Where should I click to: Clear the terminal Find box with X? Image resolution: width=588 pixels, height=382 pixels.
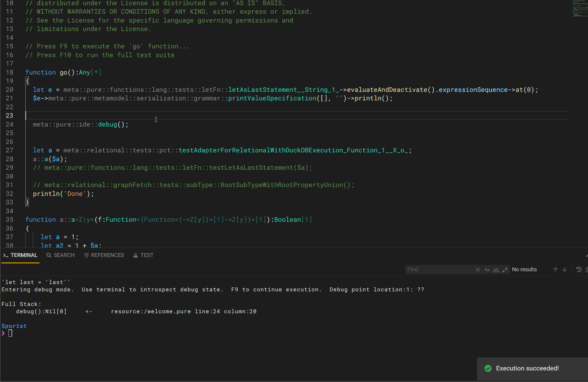pos(478,269)
